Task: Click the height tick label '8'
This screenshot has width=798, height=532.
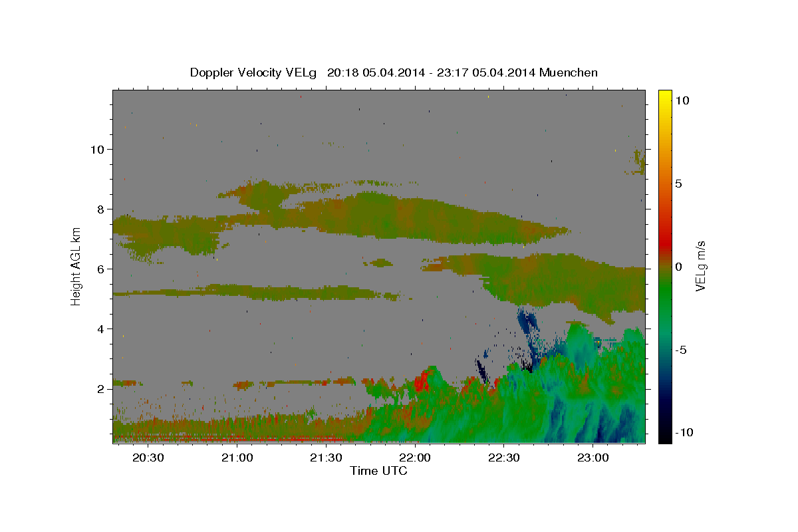Action: coord(101,209)
